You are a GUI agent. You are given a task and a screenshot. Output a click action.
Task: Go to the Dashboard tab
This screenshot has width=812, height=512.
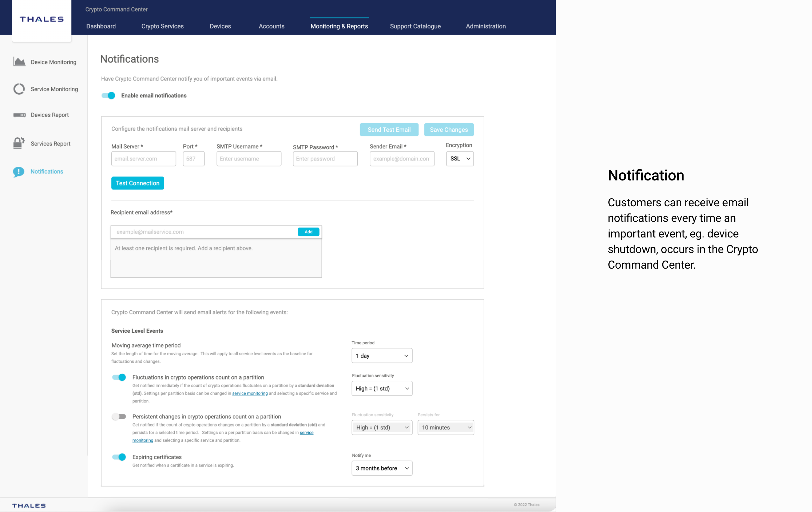(101, 26)
